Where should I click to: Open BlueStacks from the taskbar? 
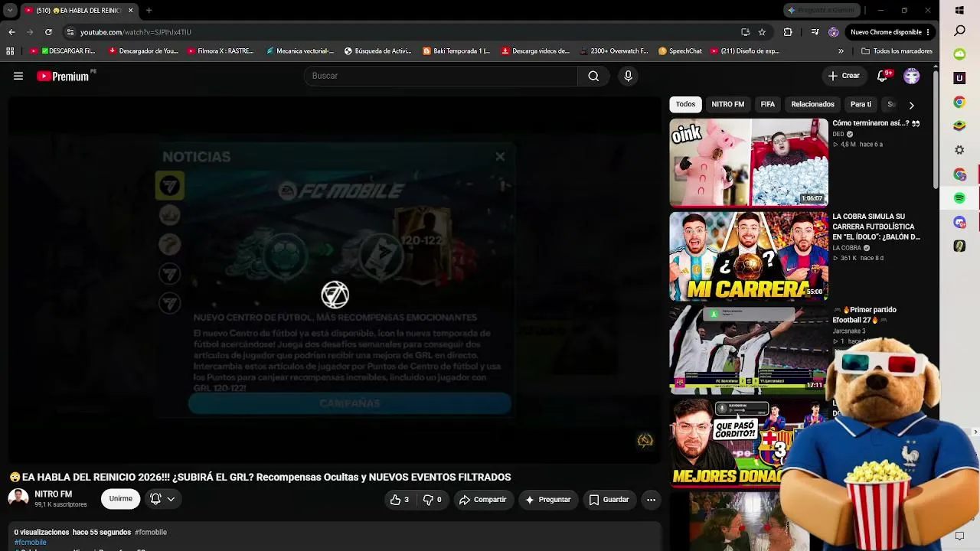tap(959, 126)
